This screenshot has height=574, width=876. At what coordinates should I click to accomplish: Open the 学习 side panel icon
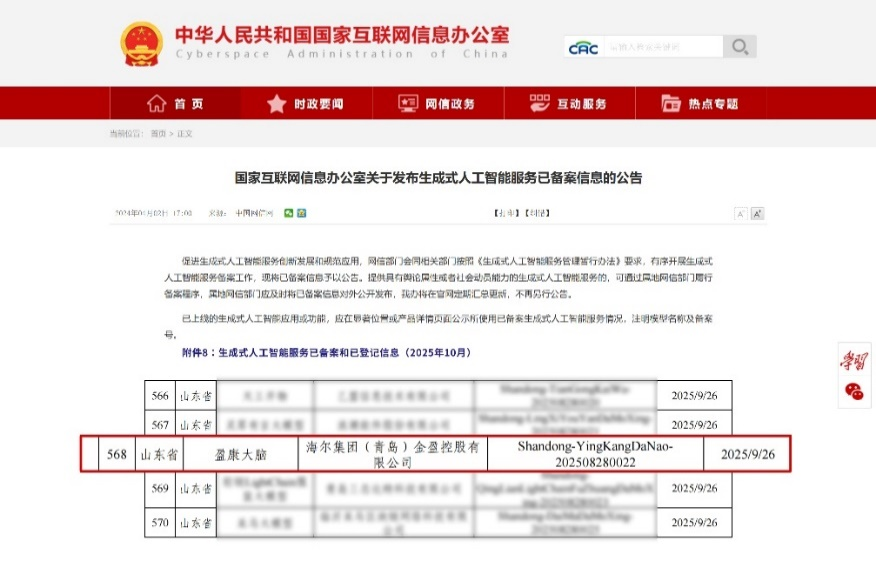point(854,361)
